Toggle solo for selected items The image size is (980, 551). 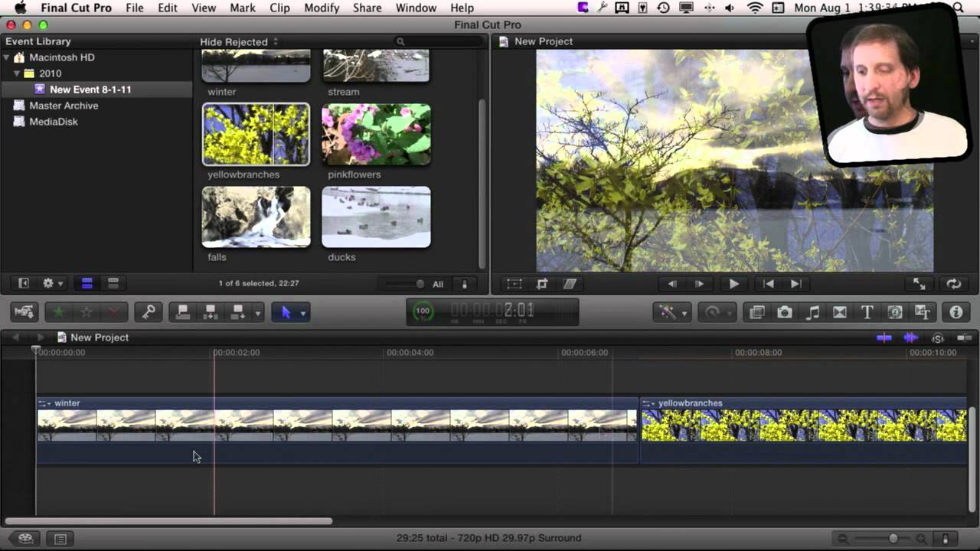(938, 337)
